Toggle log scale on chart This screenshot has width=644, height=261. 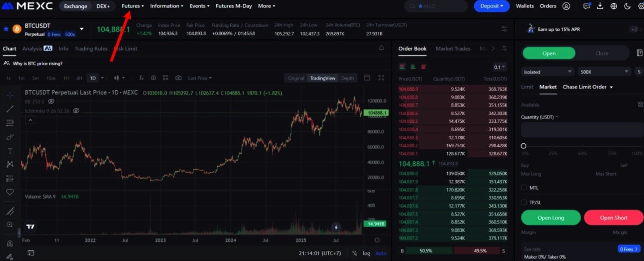[x=366, y=253]
